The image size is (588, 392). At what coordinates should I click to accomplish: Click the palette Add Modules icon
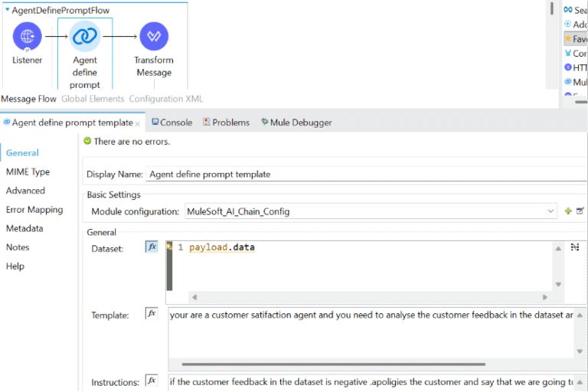click(x=568, y=24)
